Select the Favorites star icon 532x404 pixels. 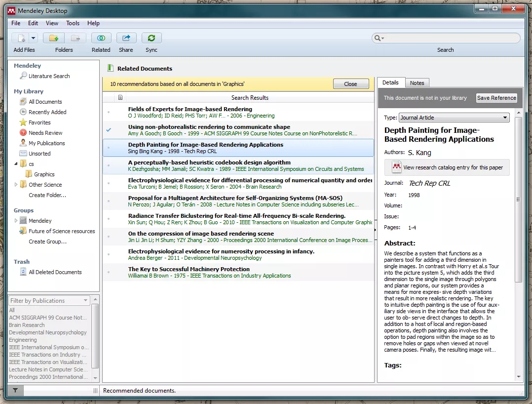[x=23, y=122]
